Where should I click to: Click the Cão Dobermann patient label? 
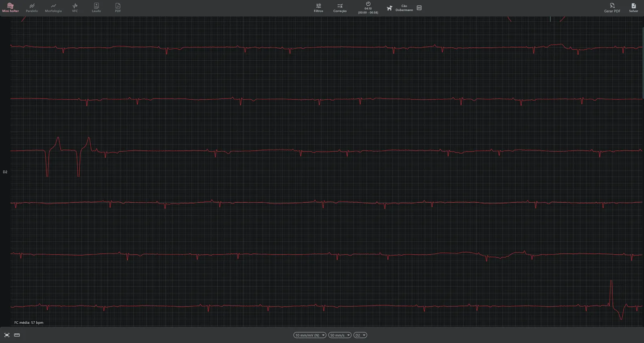(404, 8)
